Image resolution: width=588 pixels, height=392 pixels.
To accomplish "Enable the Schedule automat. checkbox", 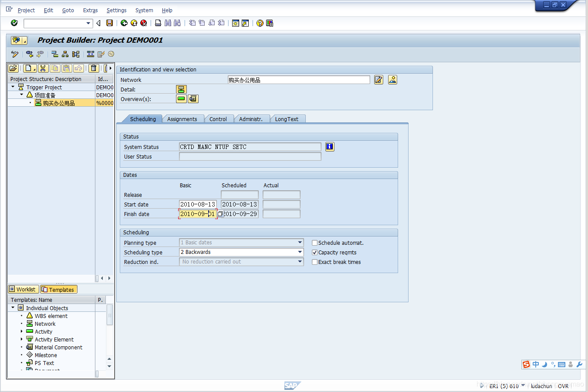I will [x=314, y=243].
